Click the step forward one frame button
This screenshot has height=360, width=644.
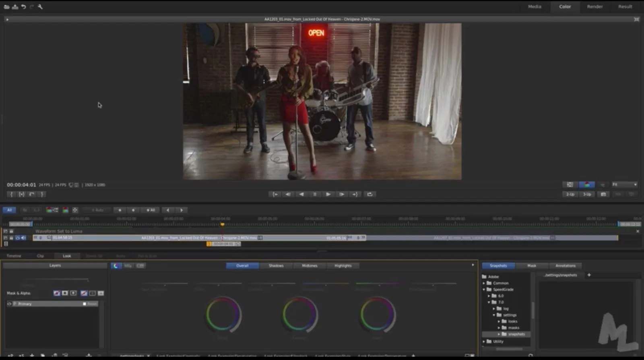click(342, 194)
